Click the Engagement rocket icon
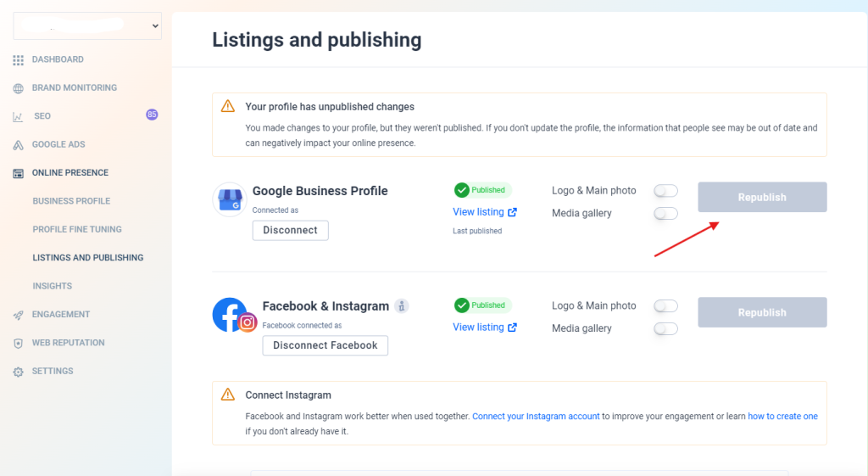 (x=18, y=315)
